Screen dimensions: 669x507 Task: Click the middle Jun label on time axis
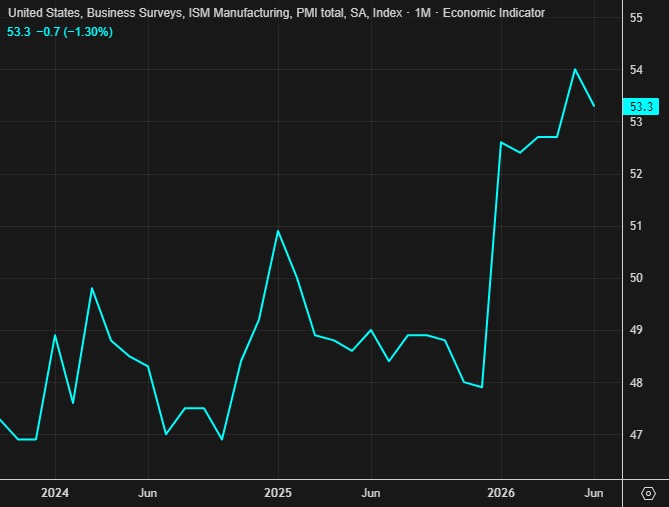point(371,493)
